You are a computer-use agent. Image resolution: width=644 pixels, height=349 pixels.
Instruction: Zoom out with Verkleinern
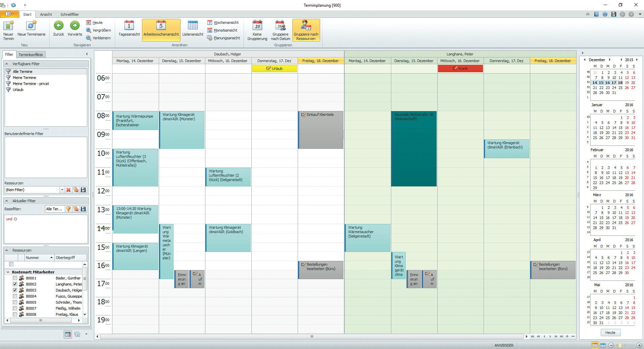pyautogui.click(x=98, y=38)
